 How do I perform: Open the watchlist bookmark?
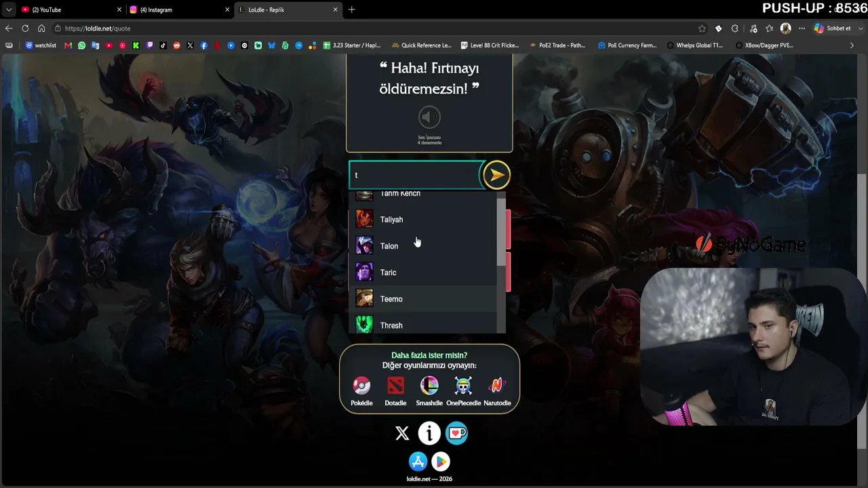pos(40,45)
